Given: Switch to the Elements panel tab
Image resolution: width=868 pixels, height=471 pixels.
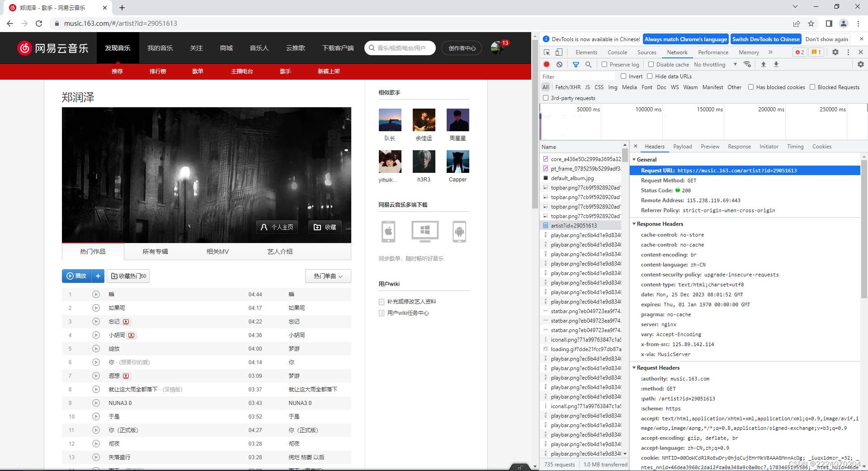Looking at the screenshot, I should 586,52.
